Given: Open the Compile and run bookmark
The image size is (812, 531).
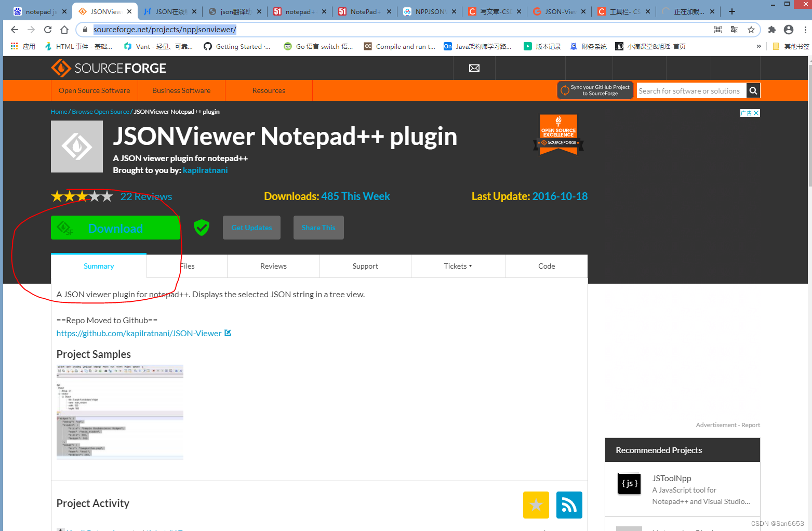Looking at the screenshot, I should [x=400, y=46].
